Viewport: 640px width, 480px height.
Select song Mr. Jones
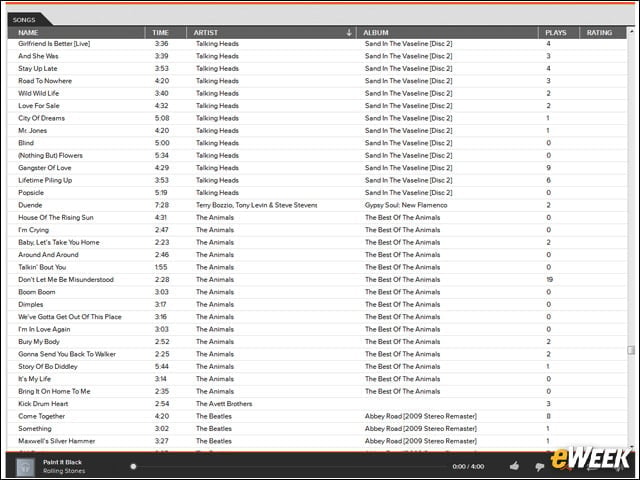[32, 131]
